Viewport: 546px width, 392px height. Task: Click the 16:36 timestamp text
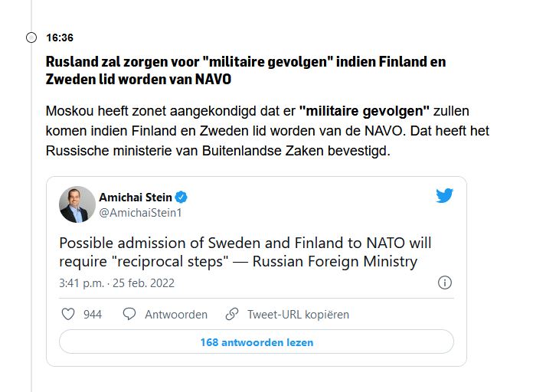pos(60,38)
